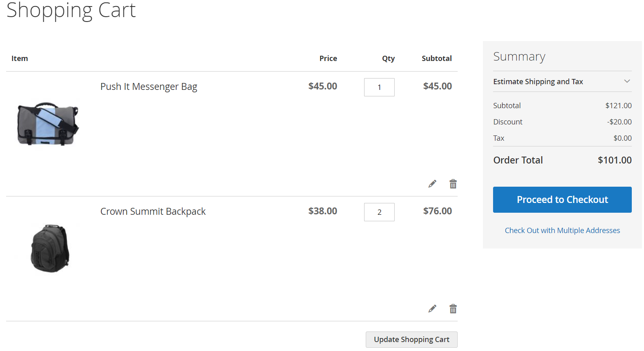This screenshot has width=644, height=351.
Task: Delete Crown Summit Backpack using trash icon
Action: point(453,309)
